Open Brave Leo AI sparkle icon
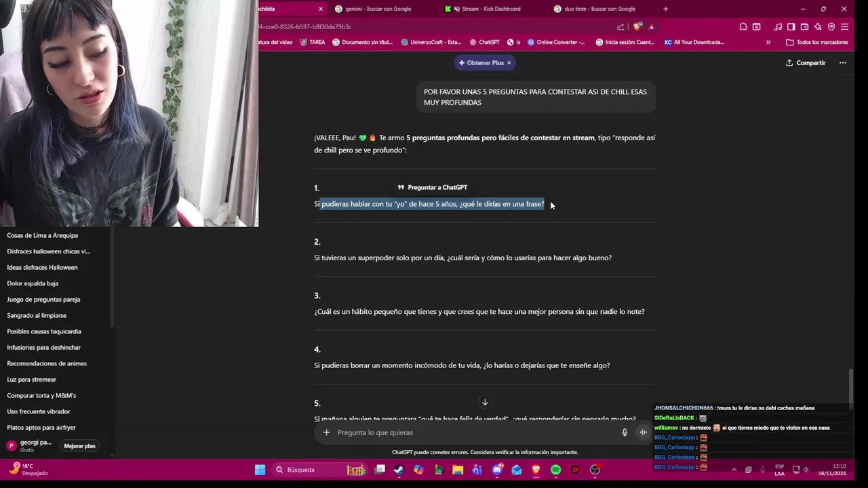 coord(818,27)
